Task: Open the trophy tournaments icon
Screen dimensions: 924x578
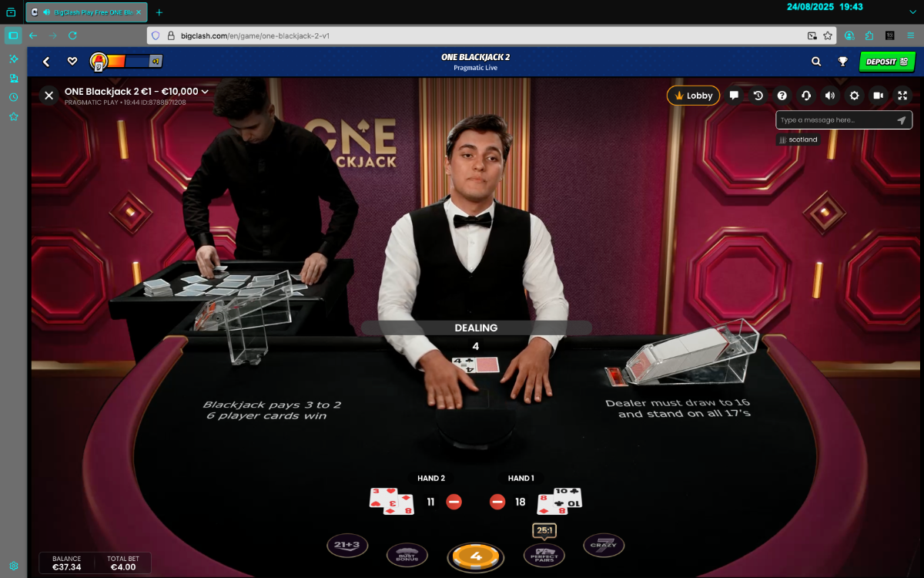Action: [843, 62]
